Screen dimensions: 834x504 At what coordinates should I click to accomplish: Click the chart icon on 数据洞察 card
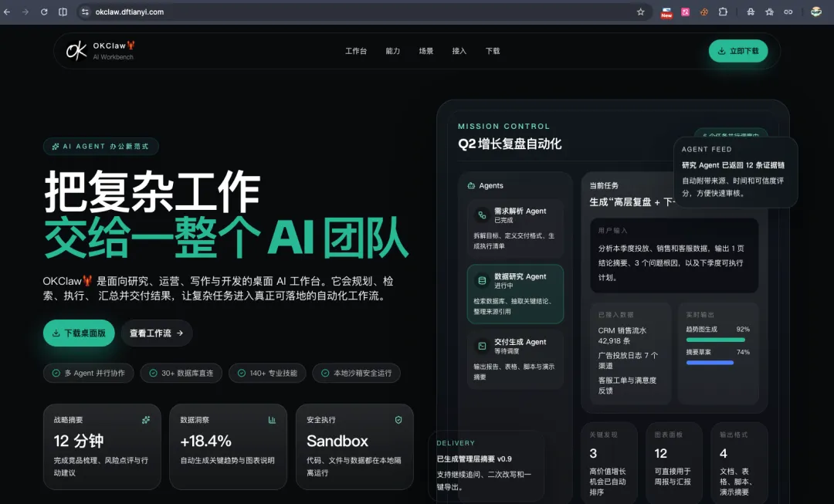tap(274, 418)
